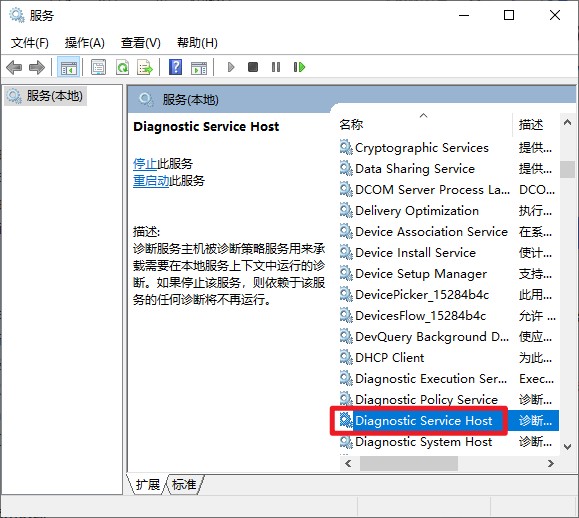Open the 查看(V) menu
This screenshot has height=518, width=579.
[141, 43]
